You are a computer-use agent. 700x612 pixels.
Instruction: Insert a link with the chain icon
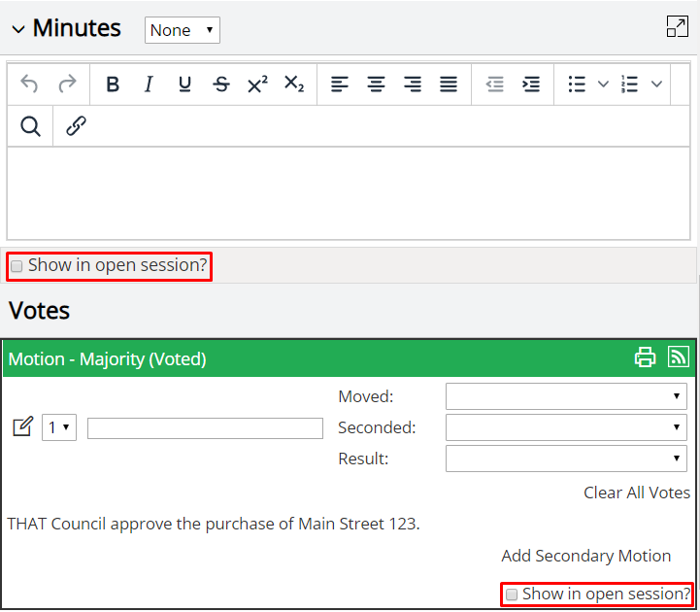[76, 126]
